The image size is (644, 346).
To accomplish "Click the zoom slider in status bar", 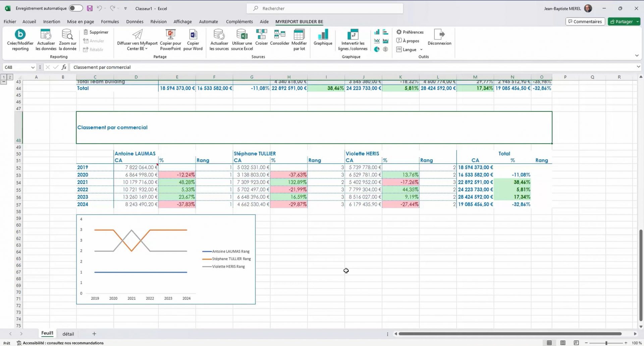I will (x=606, y=343).
